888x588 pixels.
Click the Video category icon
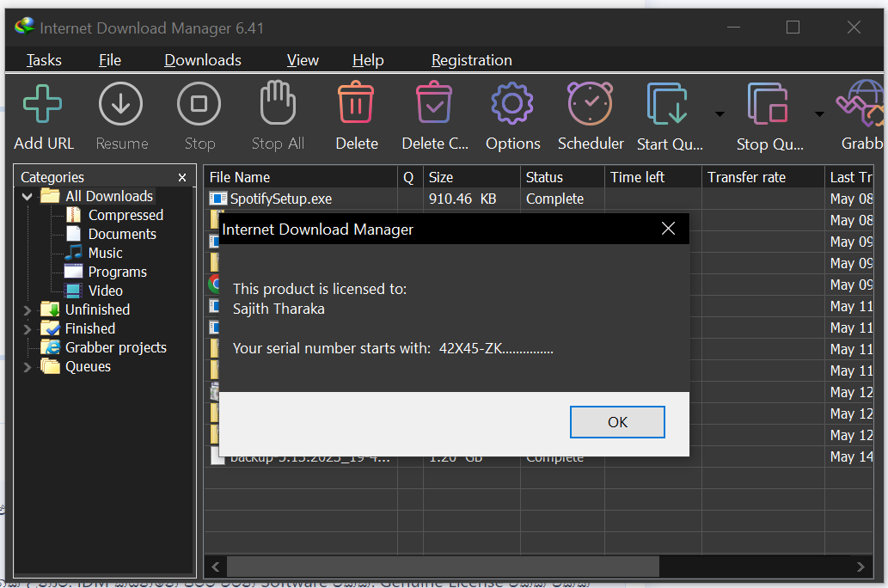coord(73,291)
